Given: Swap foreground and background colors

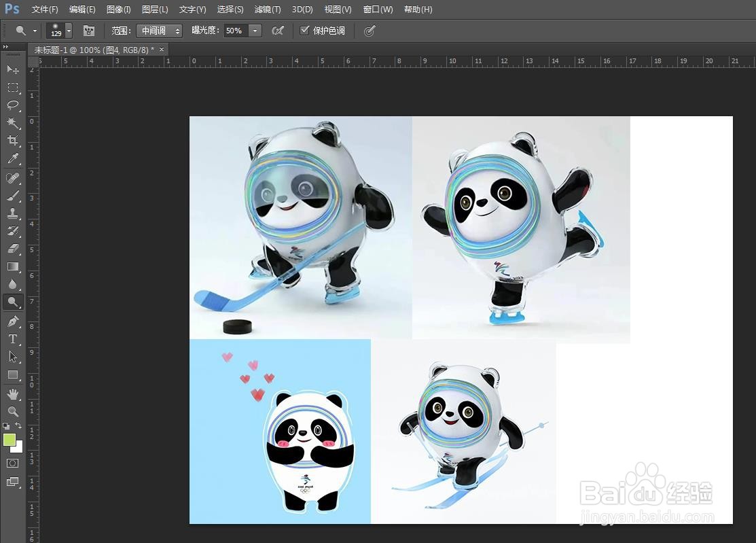Looking at the screenshot, I should coord(18,426).
